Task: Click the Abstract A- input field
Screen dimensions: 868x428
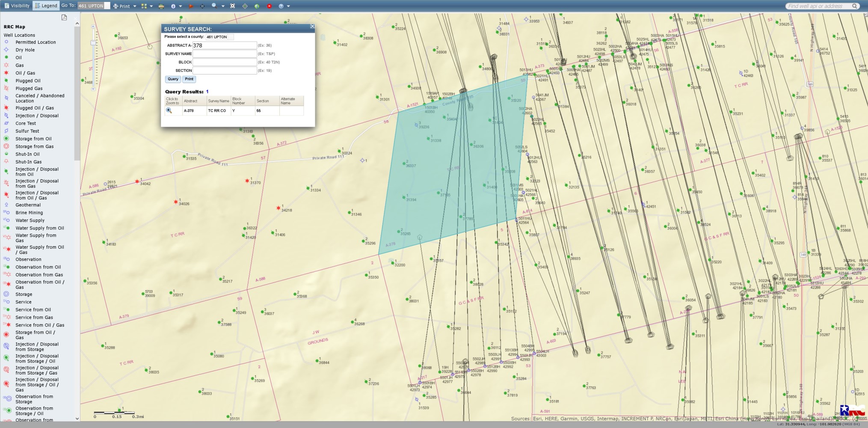Action: pyautogui.click(x=225, y=45)
